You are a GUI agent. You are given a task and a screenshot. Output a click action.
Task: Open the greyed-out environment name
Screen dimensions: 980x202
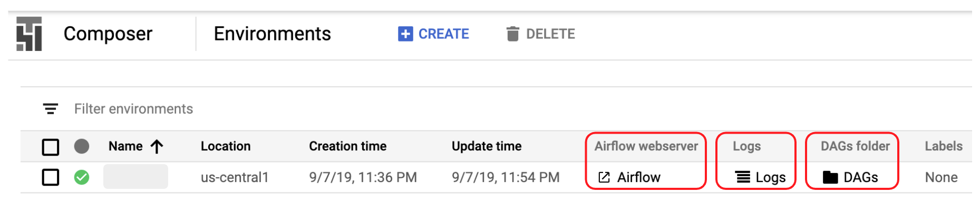[135, 177]
